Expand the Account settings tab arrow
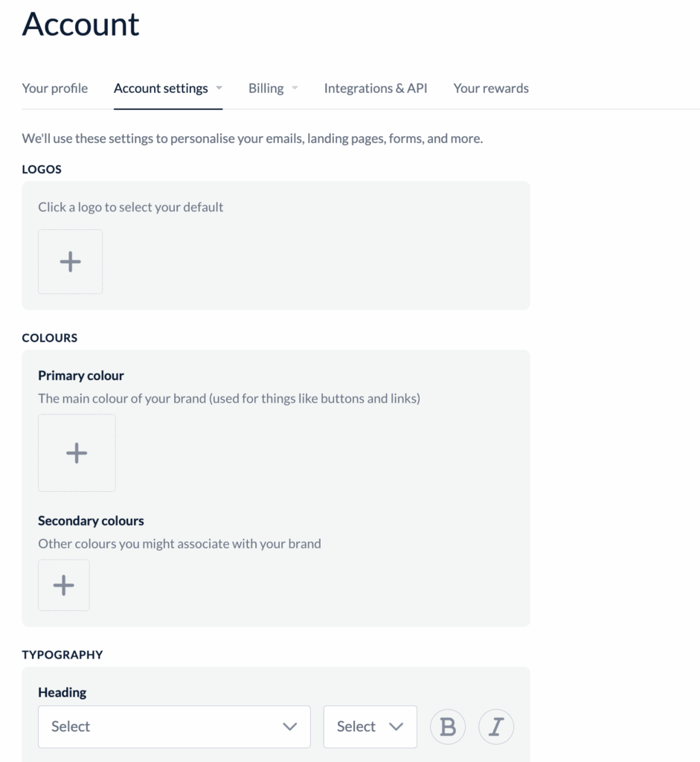This screenshot has width=700, height=762. 219,88
